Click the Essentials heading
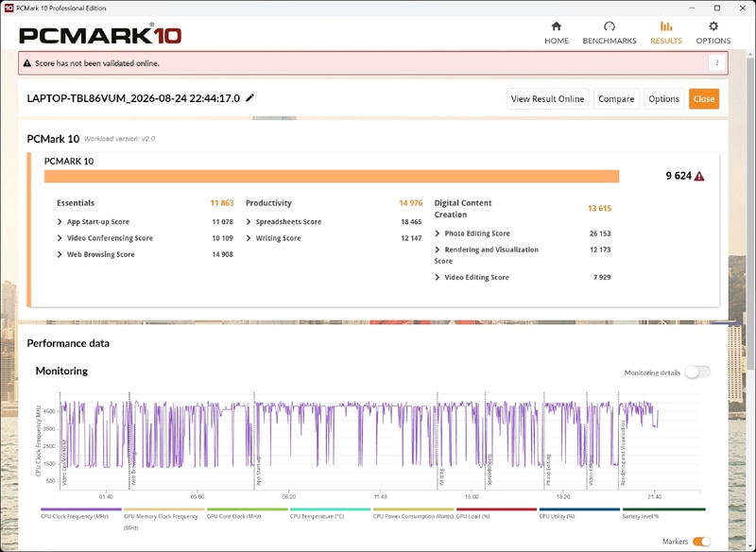The image size is (756, 552). point(76,203)
